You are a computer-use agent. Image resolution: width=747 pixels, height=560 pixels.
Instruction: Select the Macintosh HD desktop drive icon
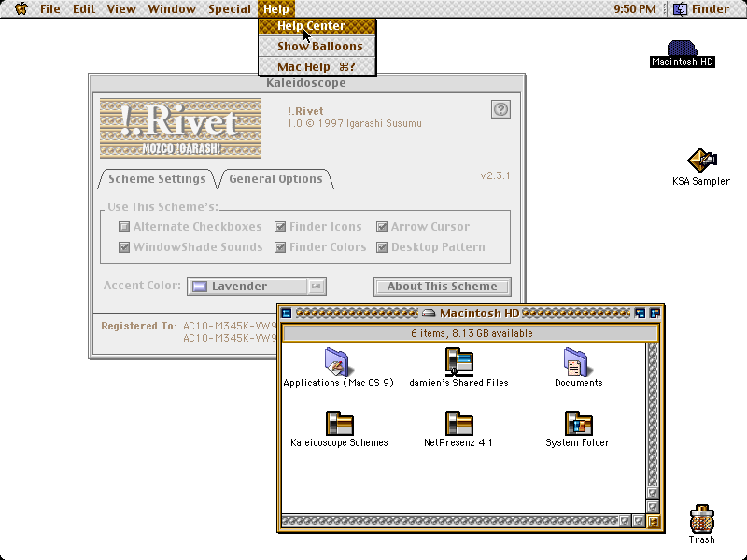pyautogui.click(x=683, y=49)
